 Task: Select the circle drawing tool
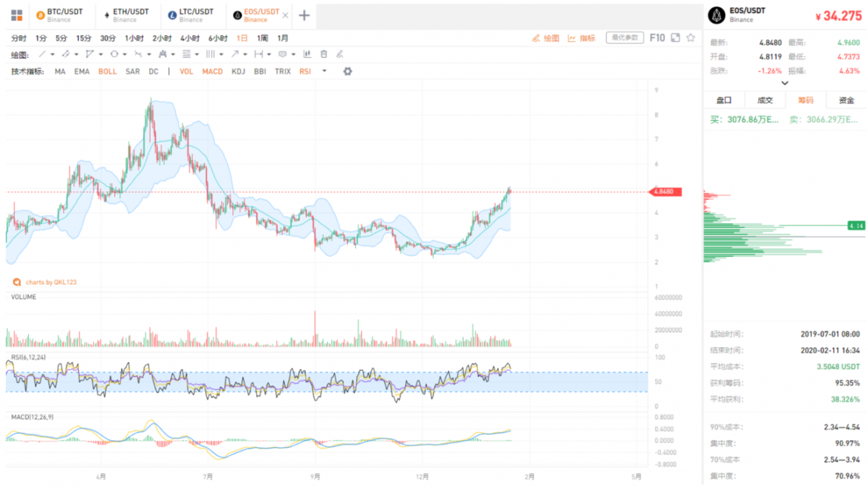[x=114, y=54]
